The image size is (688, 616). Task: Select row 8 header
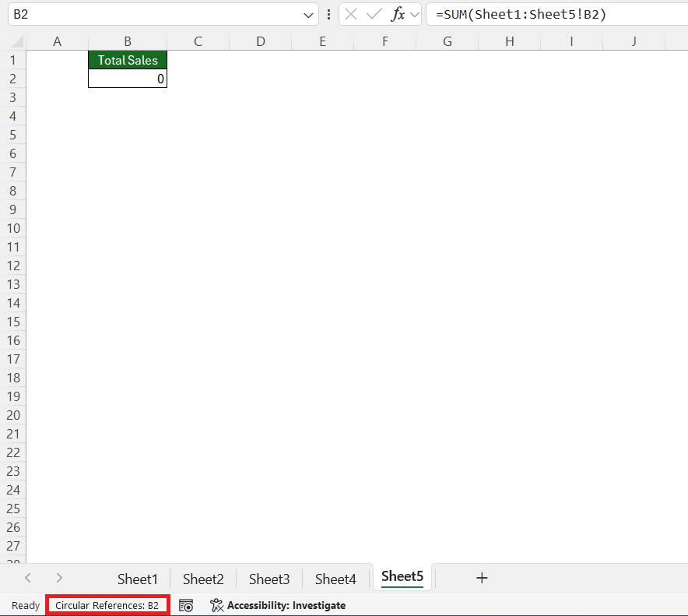[x=13, y=191]
